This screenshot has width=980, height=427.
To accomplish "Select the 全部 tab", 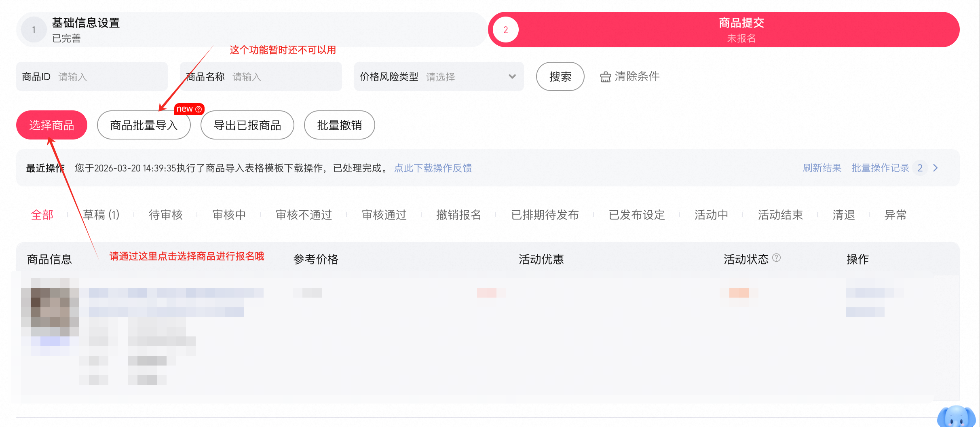I will (x=42, y=215).
